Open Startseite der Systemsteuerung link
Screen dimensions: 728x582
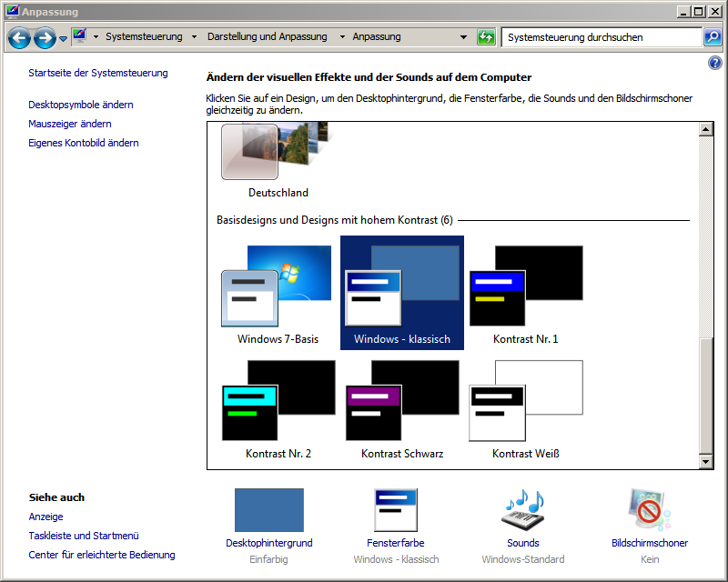click(x=98, y=73)
